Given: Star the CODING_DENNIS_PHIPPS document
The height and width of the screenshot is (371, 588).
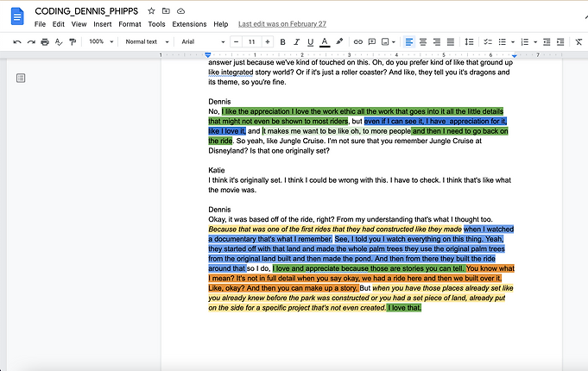Looking at the screenshot, I should 151,11.
